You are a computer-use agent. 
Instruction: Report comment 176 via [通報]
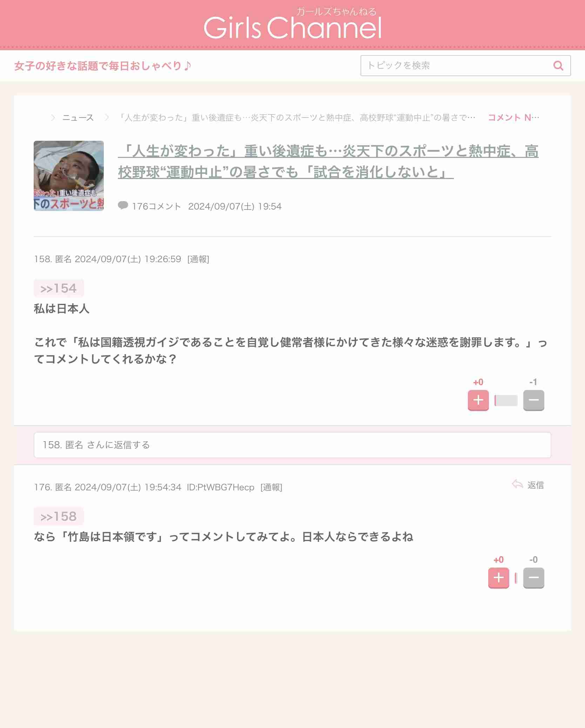tap(271, 488)
